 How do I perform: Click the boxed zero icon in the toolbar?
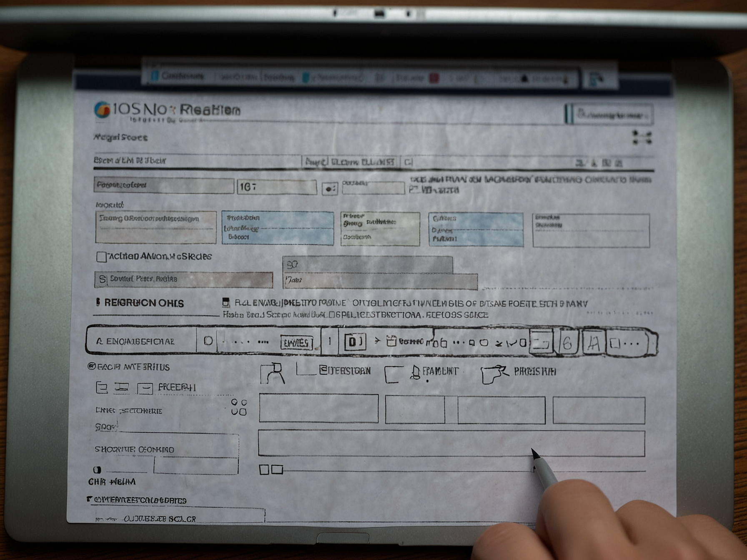(x=354, y=342)
